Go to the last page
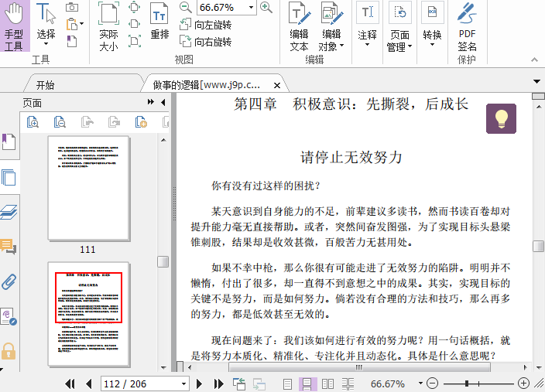Image resolution: width=545 pixels, height=392 pixels. pyautogui.click(x=218, y=383)
